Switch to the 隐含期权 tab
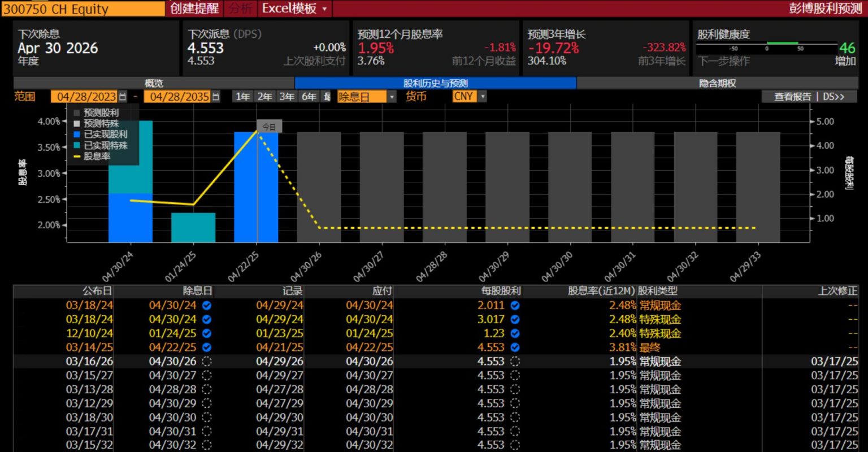Image resolution: width=868 pixels, height=452 pixels. 717,83
